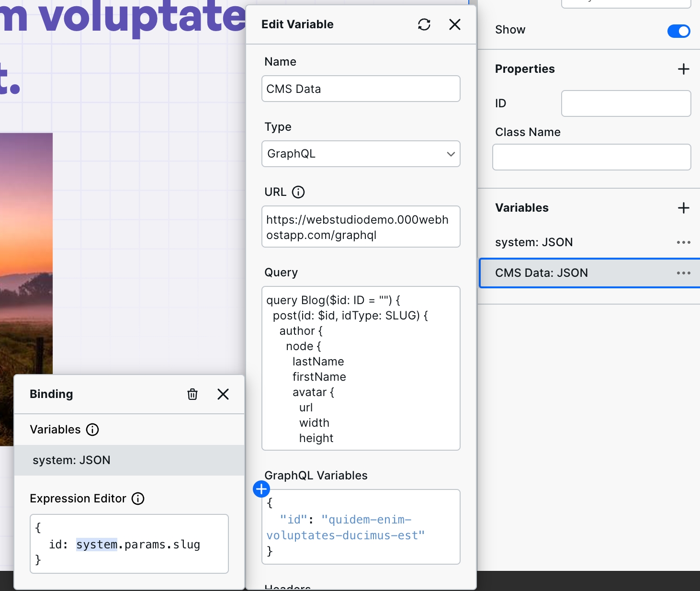Click the info icon next to URL
Screen dimensions: 700x591
click(298, 192)
